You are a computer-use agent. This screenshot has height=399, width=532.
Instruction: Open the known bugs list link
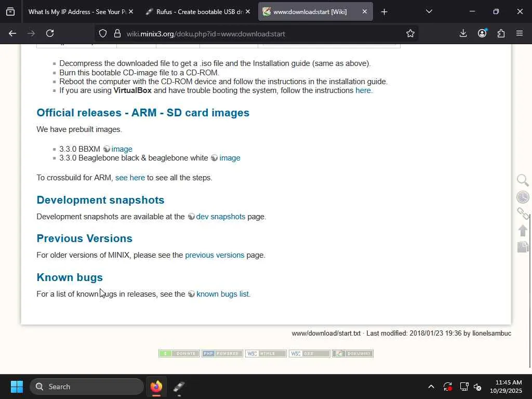click(x=222, y=294)
